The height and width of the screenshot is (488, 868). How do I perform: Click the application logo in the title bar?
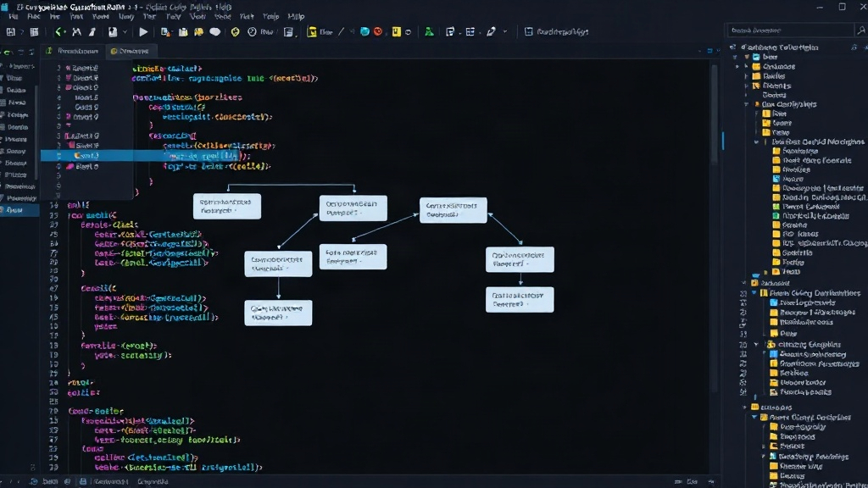[5, 7]
